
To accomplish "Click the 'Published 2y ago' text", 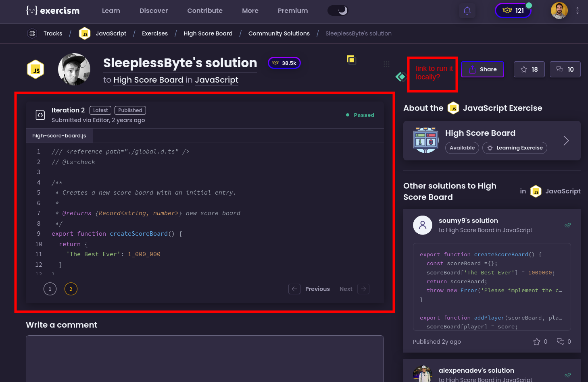I will click(x=437, y=342).
